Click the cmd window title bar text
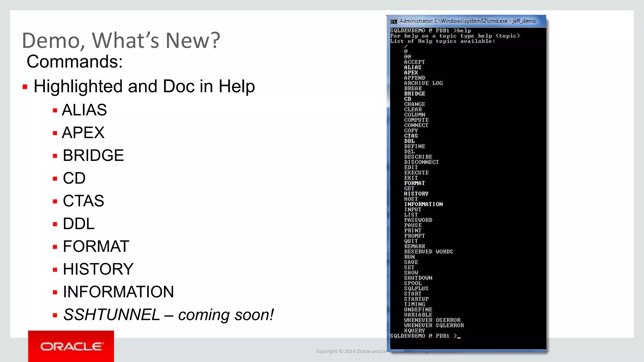 point(467,21)
